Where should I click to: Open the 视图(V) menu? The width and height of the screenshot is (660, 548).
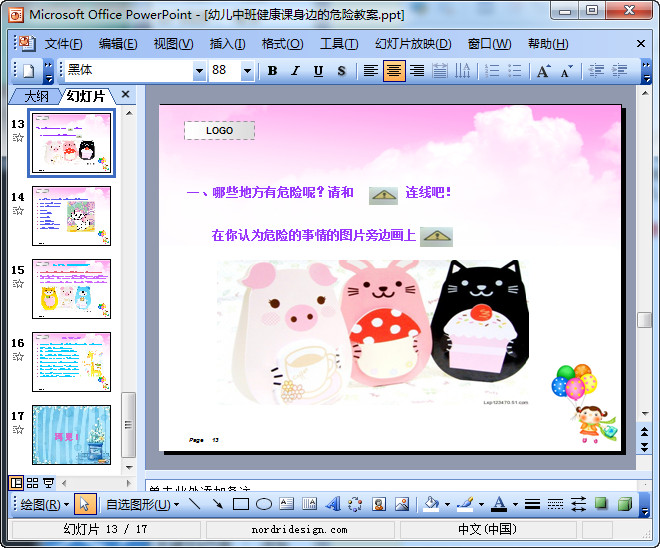tap(173, 44)
